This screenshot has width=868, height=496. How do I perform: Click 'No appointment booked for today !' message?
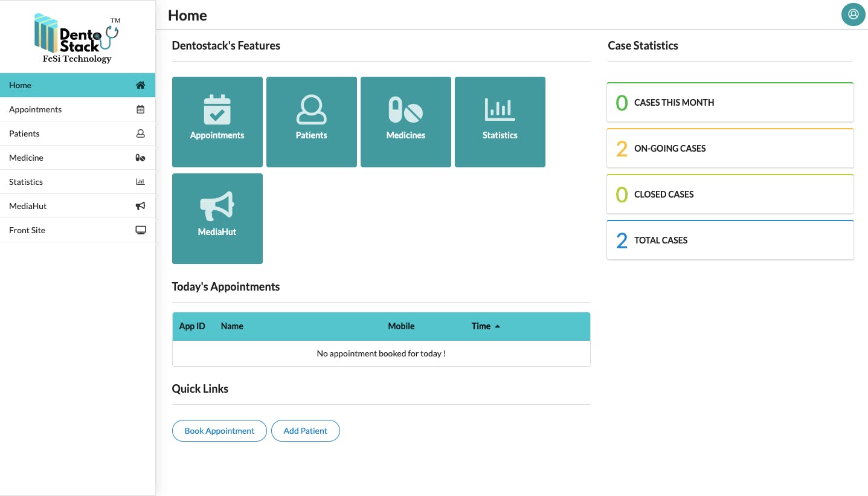[x=381, y=353]
